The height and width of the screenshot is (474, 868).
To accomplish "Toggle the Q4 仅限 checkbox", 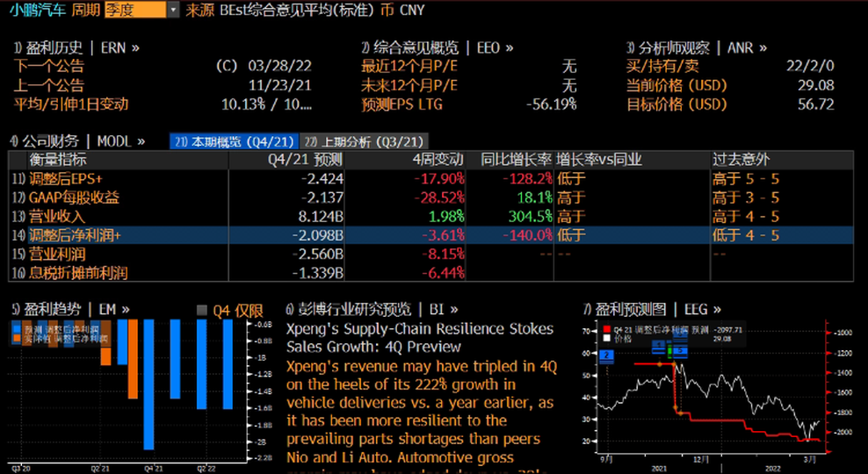I will pyautogui.click(x=202, y=310).
